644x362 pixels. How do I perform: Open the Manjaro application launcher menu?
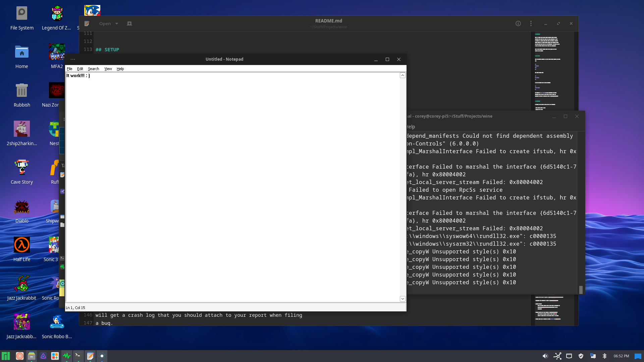pos(6,356)
